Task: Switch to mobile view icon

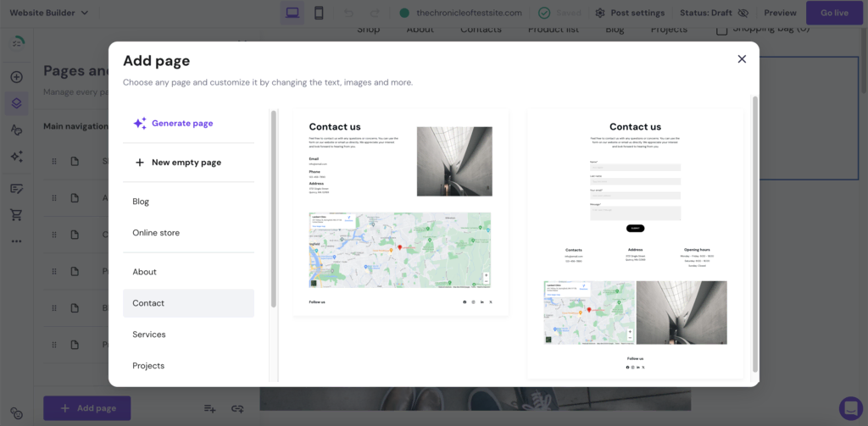Action: click(319, 13)
